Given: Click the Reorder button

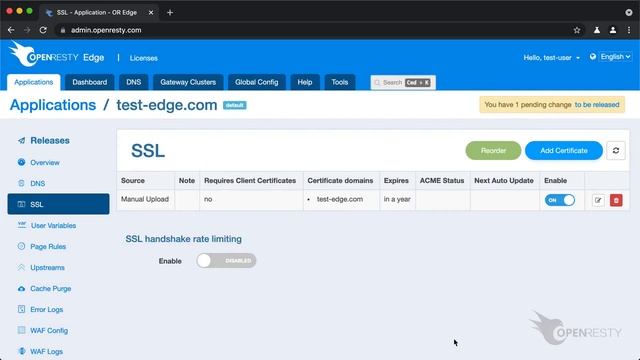Looking at the screenshot, I should tap(493, 151).
